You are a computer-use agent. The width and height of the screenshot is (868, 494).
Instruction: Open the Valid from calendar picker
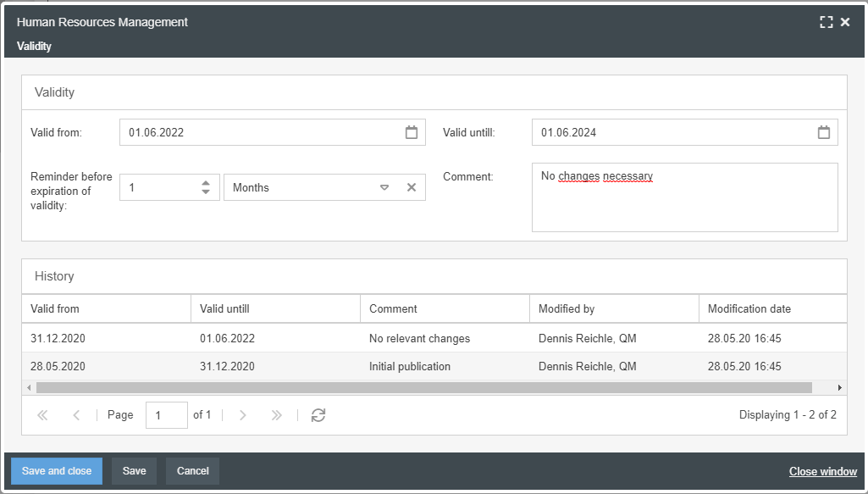pos(412,132)
